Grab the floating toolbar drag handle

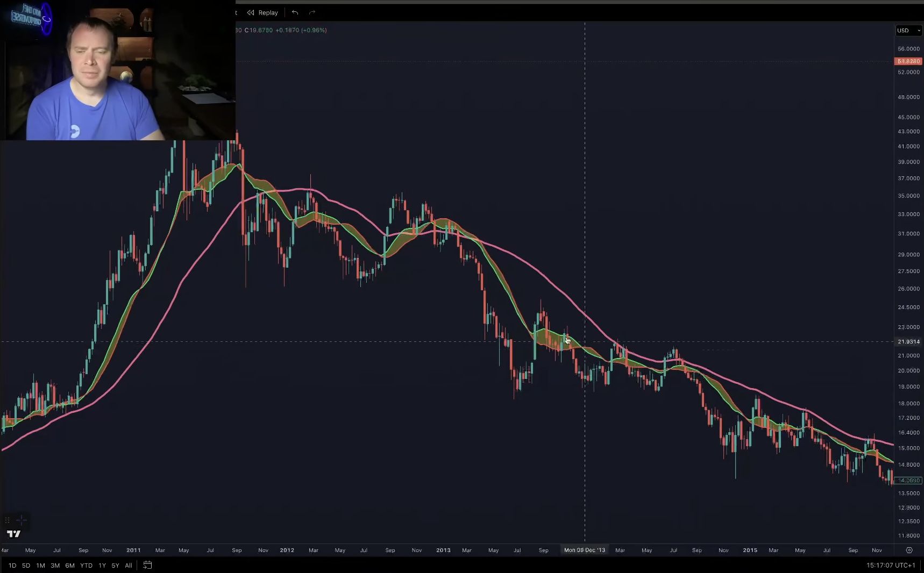coord(8,520)
